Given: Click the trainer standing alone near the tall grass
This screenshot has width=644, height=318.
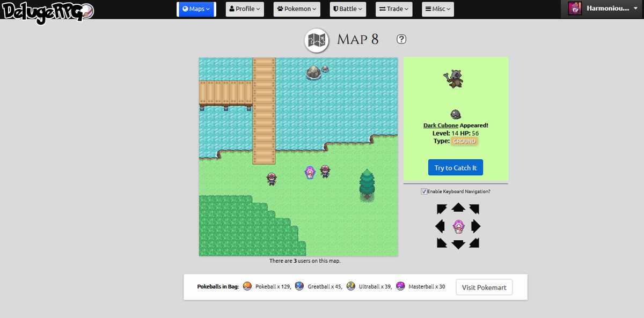Looking at the screenshot, I should coord(272,179).
